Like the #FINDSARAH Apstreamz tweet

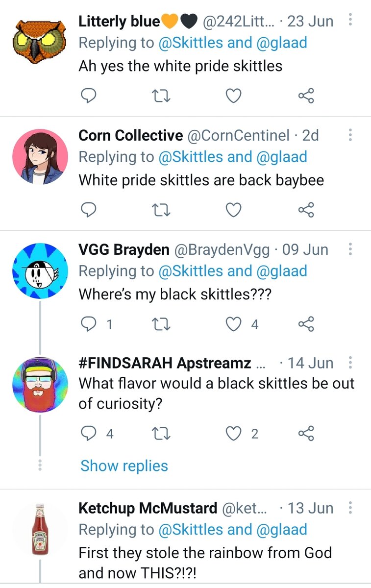pos(233,434)
